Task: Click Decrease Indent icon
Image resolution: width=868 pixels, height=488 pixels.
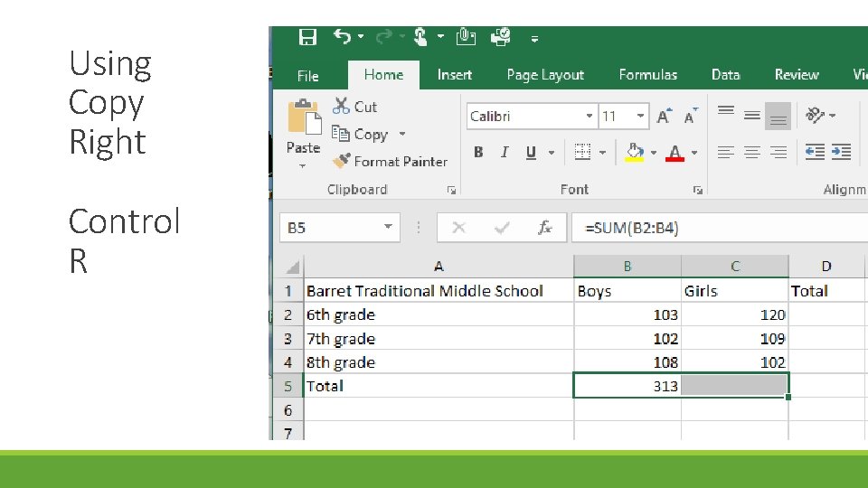Action: [x=815, y=152]
